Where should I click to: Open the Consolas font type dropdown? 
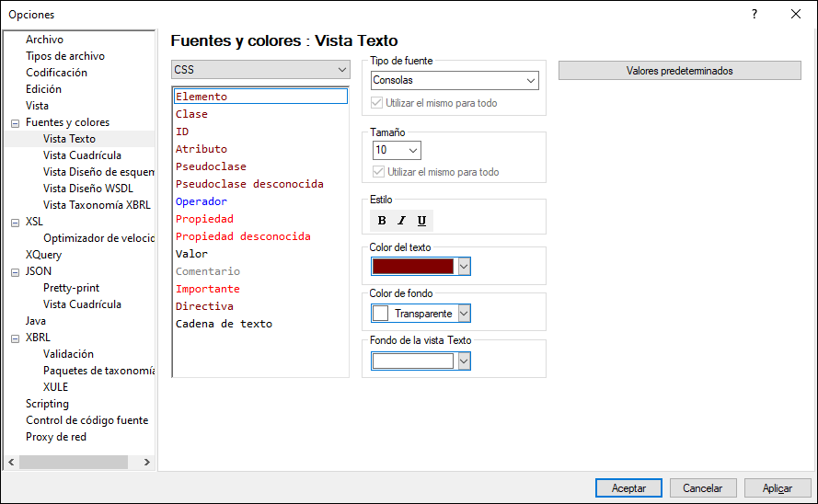(454, 81)
